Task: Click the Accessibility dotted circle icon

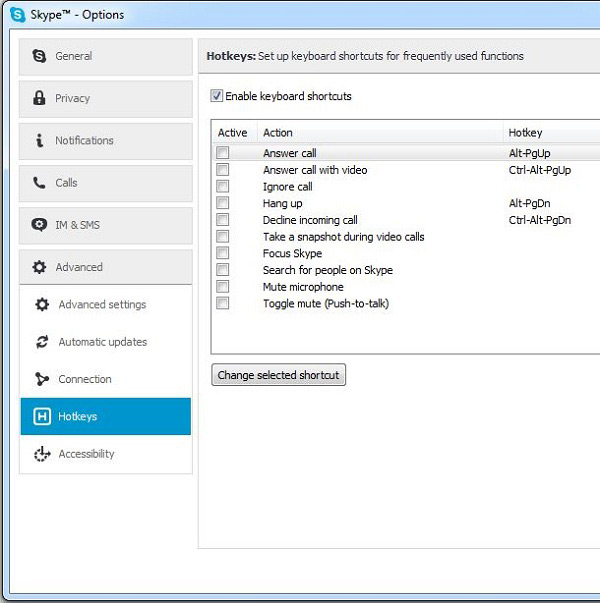Action: [x=42, y=454]
